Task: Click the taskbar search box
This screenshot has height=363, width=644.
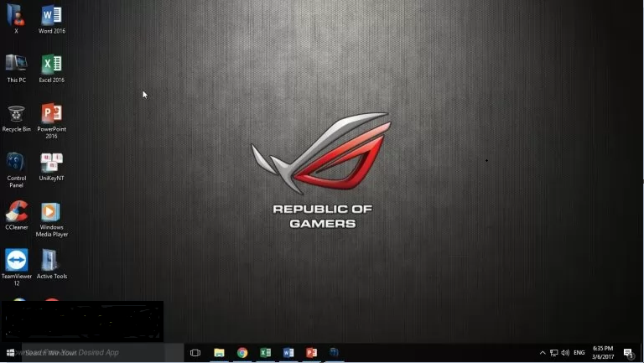Action: click(102, 353)
